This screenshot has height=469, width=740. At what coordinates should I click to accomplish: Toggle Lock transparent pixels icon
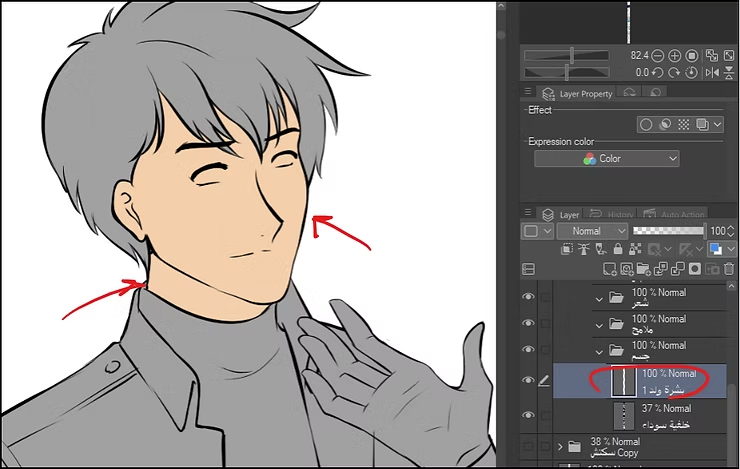(635, 249)
